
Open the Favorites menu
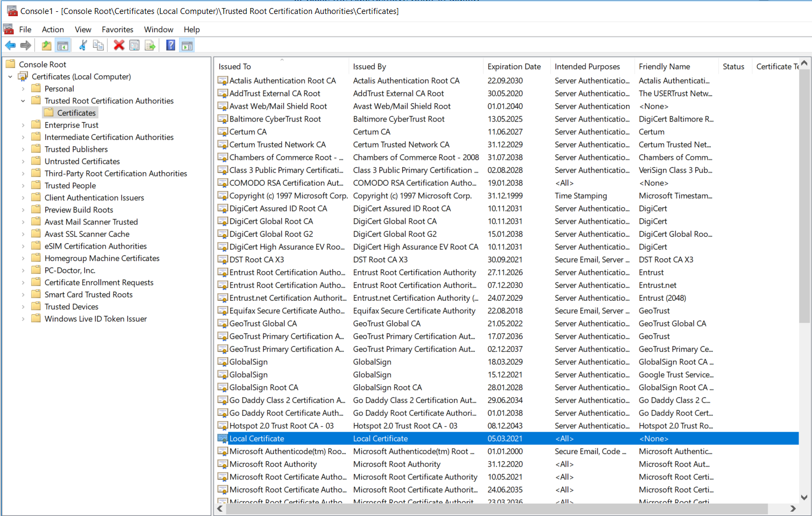[117, 30]
